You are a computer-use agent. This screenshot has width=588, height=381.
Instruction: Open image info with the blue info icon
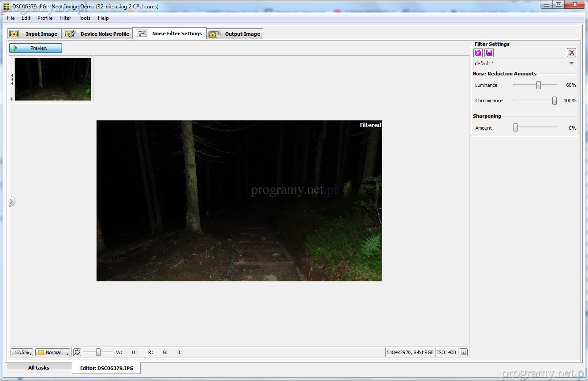[463, 352]
